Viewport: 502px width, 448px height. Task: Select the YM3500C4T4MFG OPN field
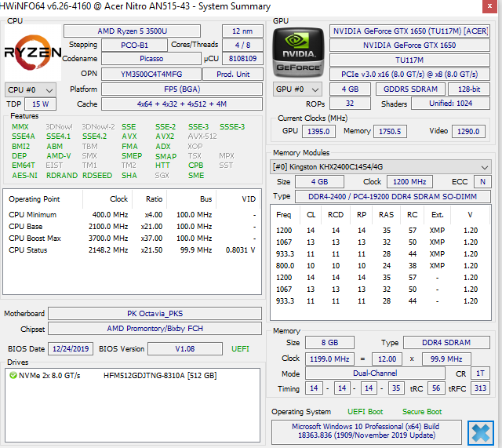click(151, 74)
